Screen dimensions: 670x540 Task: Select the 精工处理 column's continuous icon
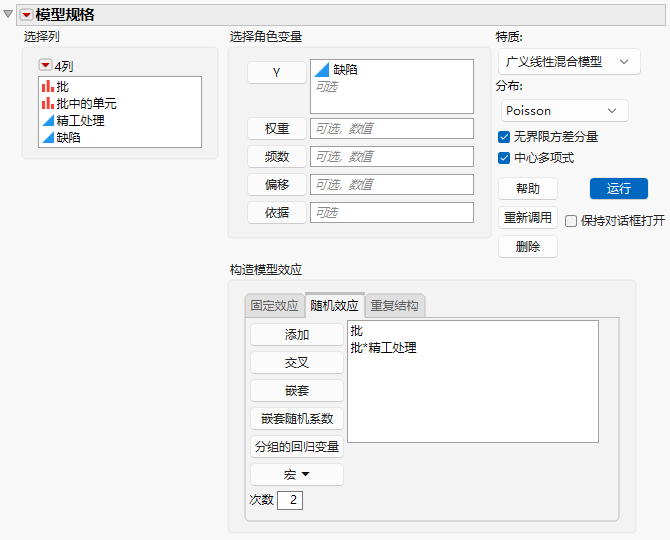[x=48, y=120]
